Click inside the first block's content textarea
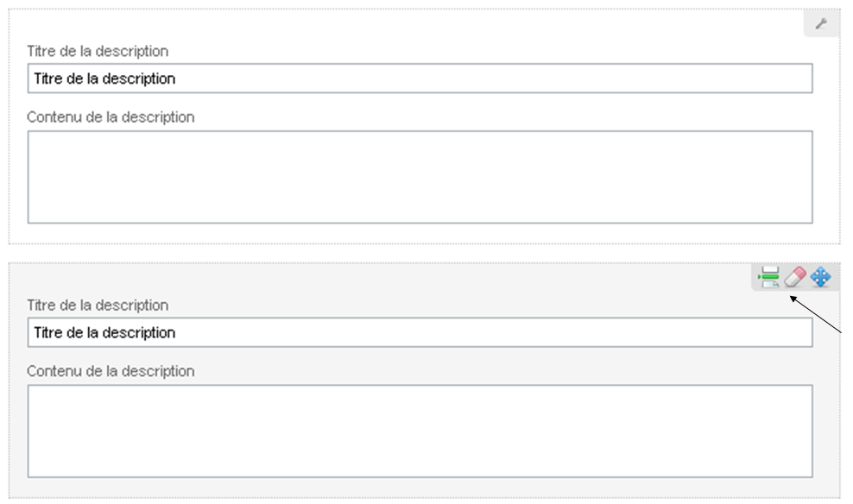853x504 pixels. [420, 177]
